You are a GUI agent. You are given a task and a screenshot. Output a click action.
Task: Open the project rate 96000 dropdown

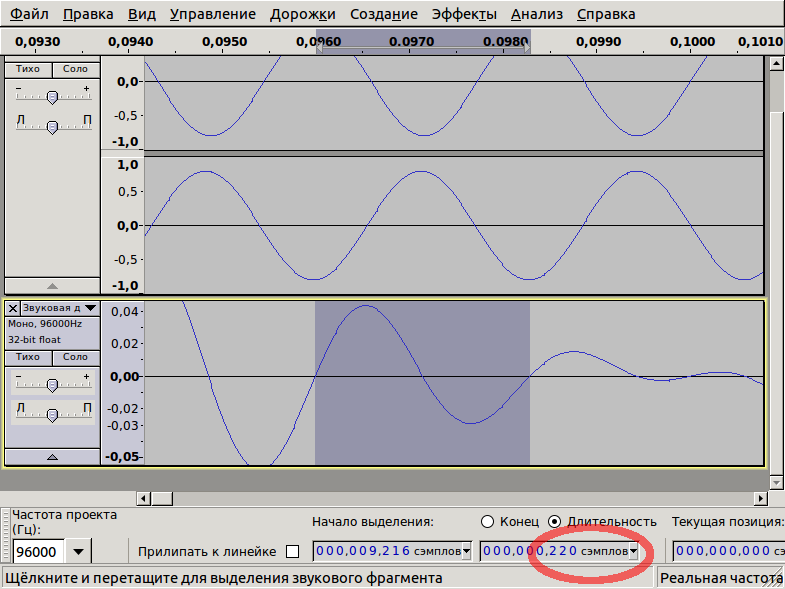[79, 552]
